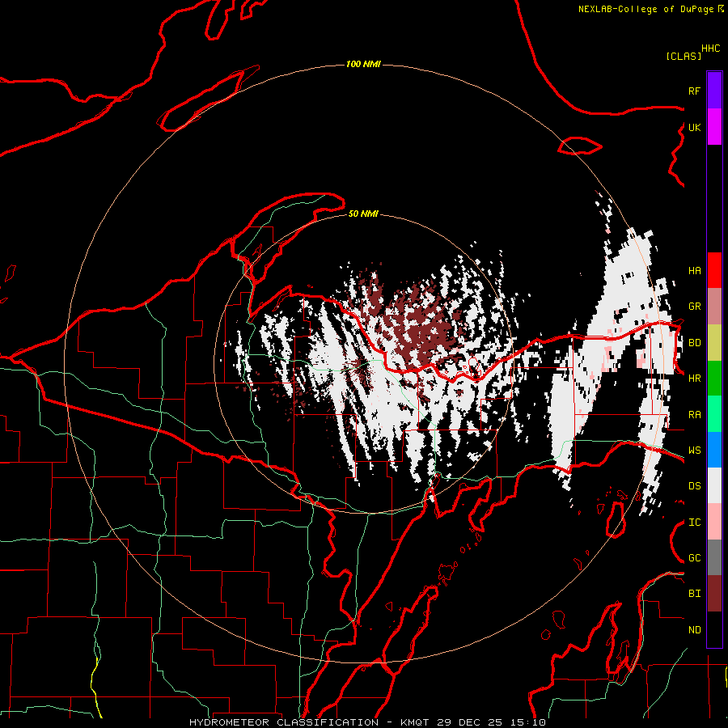Click the UK magenta legend swatch
This screenshot has width=728, height=728.
coord(714,127)
